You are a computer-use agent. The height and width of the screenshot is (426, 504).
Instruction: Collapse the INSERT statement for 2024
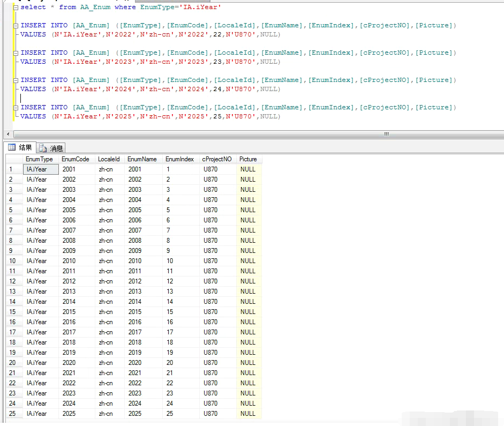16,80
